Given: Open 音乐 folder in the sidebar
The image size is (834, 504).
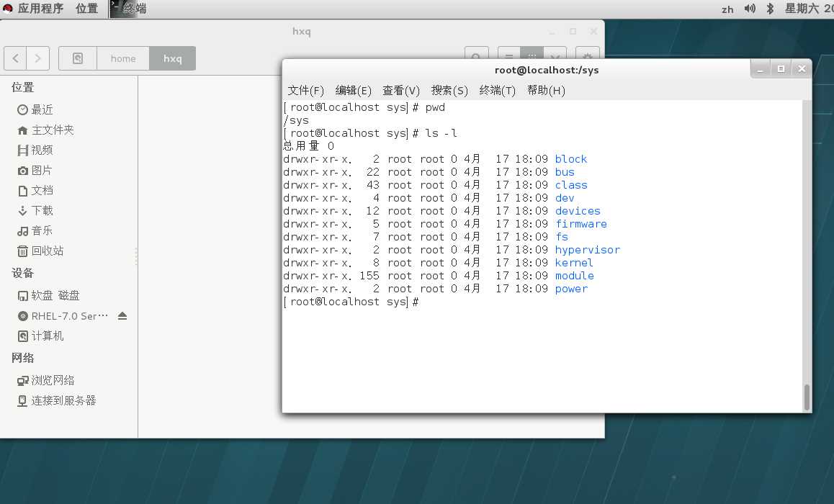Looking at the screenshot, I should 42,230.
